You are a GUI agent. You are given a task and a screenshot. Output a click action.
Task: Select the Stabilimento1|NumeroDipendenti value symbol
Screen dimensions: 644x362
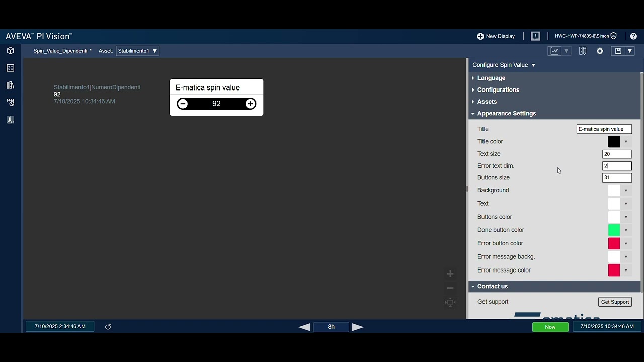97,94
